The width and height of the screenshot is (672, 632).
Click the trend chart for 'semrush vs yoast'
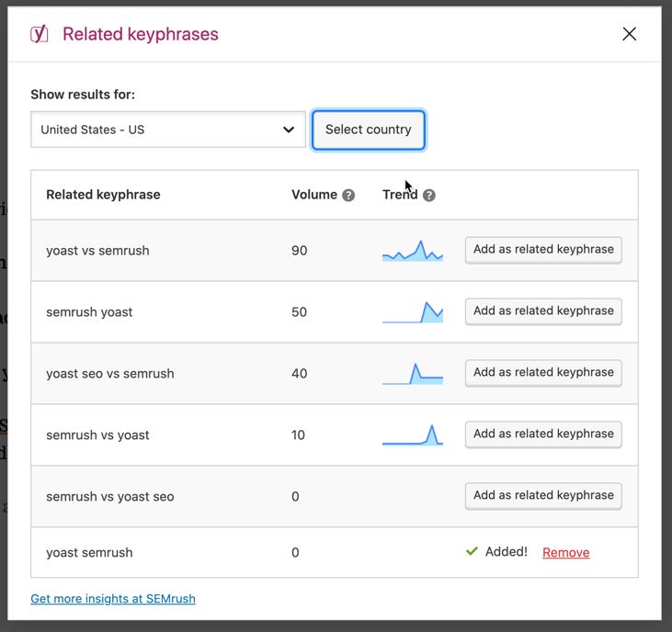click(x=413, y=435)
